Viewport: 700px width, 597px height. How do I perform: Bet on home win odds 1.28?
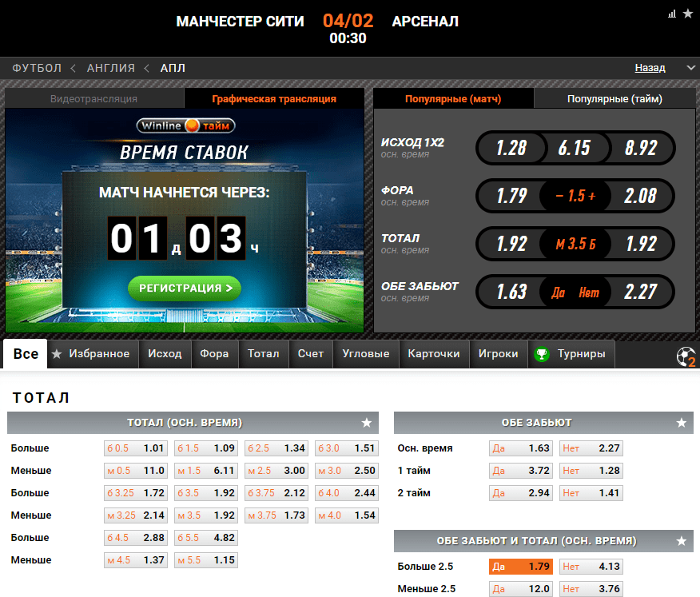click(x=511, y=148)
